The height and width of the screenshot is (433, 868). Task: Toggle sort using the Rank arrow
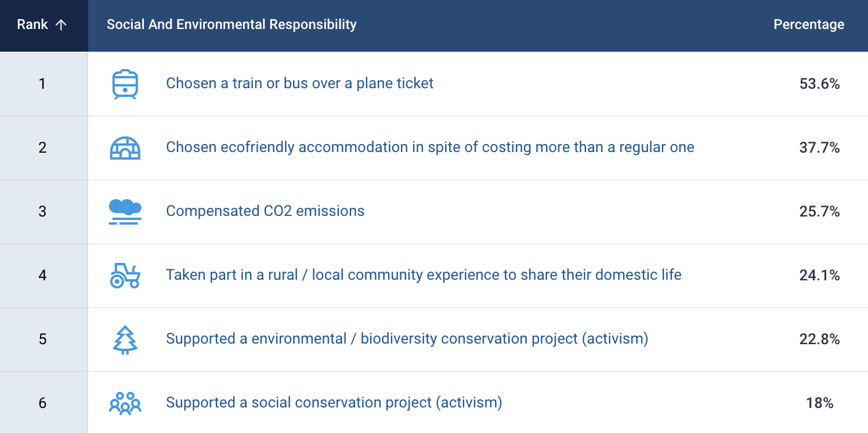[x=60, y=25]
